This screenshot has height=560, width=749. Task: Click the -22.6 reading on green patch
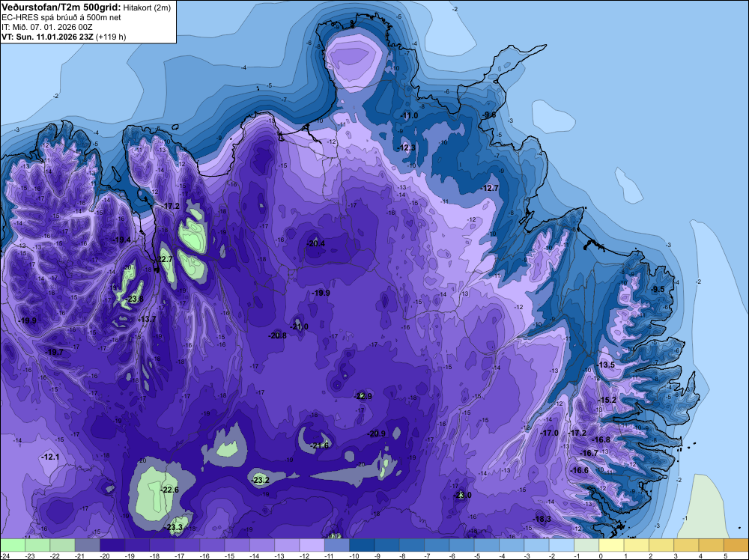170,490
